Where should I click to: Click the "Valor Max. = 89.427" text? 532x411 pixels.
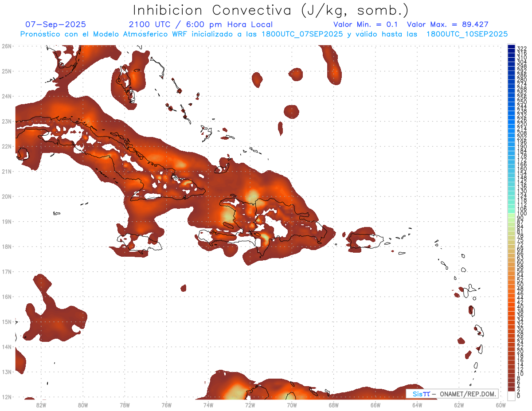pyautogui.click(x=447, y=24)
